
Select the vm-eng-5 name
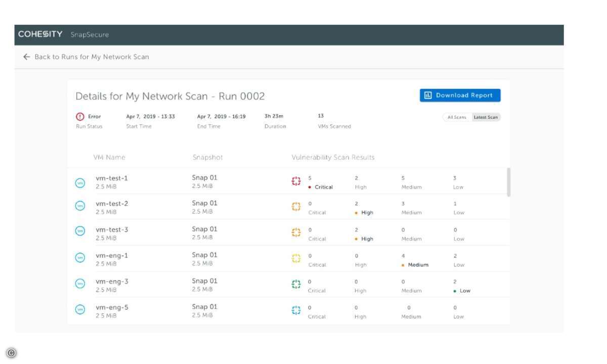point(112,307)
